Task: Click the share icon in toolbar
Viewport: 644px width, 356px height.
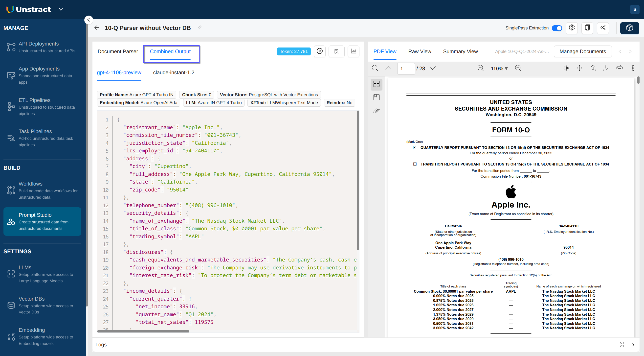Action: point(603,27)
